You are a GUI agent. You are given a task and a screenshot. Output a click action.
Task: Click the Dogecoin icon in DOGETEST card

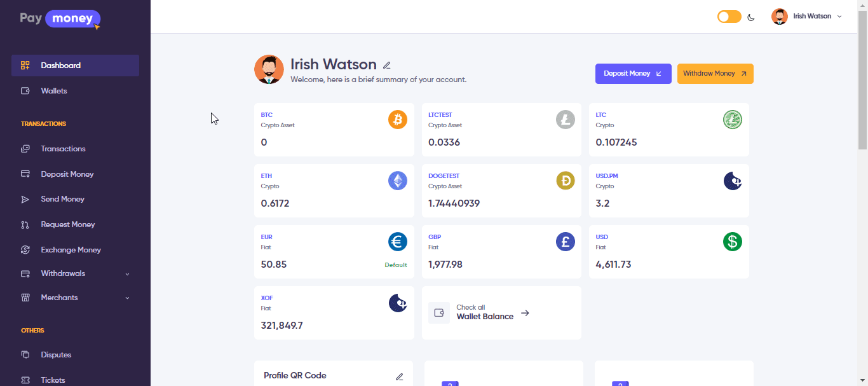pos(565,181)
